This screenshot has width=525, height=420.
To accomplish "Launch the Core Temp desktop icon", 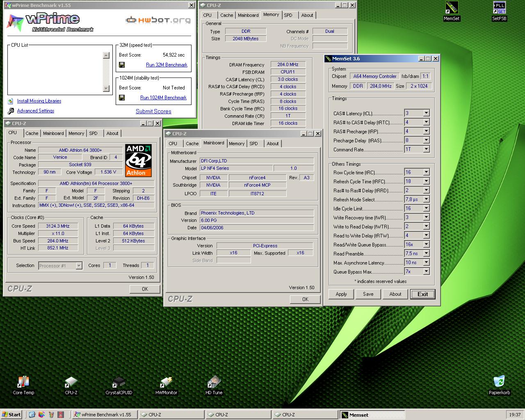I will tap(23, 386).
